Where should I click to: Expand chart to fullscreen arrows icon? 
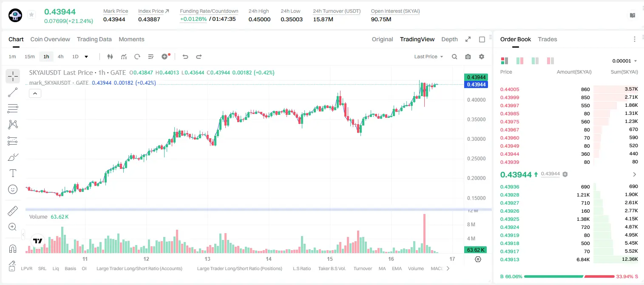point(468,39)
